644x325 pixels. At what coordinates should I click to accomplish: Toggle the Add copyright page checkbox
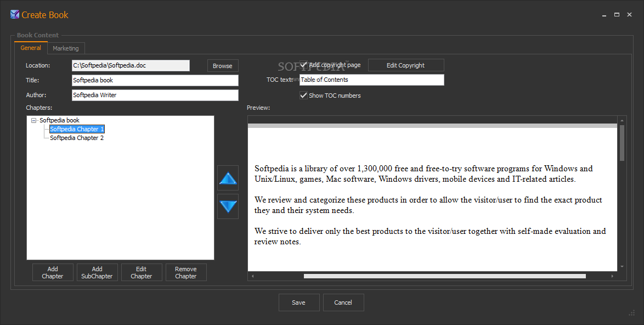(303, 65)
